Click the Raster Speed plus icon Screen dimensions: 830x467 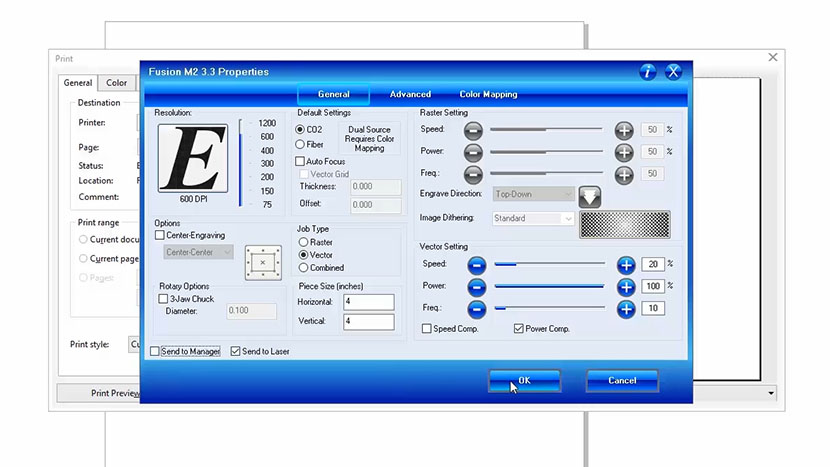point(624,130)
